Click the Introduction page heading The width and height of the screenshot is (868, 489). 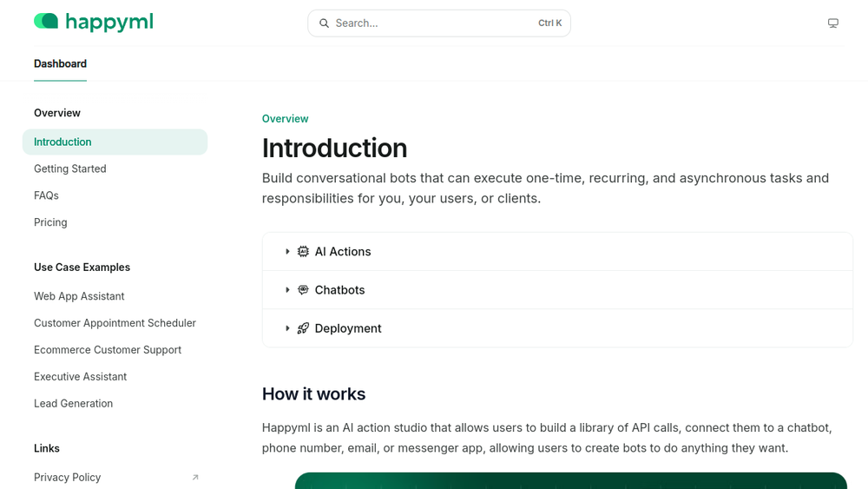tap(334, 148)
